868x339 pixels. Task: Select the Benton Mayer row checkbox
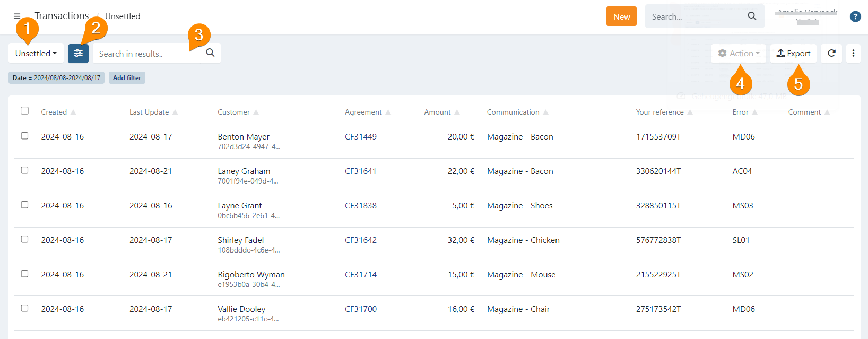pos(24,136)
